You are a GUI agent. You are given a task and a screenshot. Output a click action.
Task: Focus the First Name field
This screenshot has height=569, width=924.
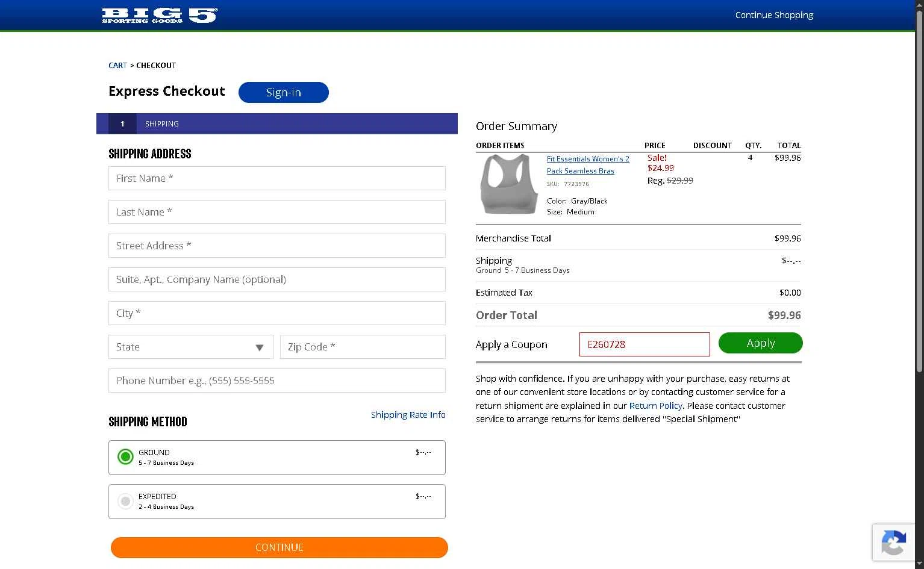tap(277, 178)
